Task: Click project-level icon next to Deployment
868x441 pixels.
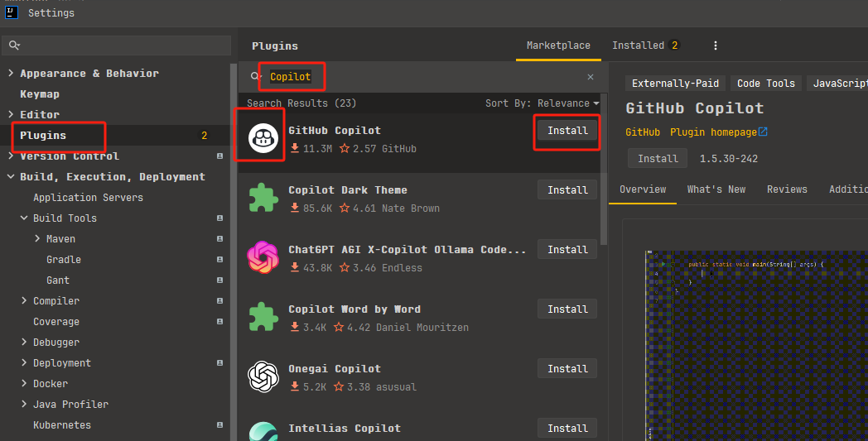Action: [x=219, y=363]
